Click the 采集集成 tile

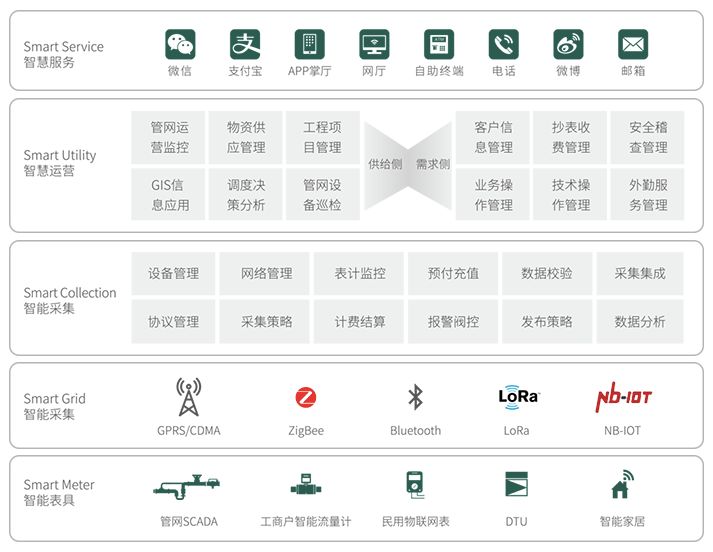coord(640,273)
